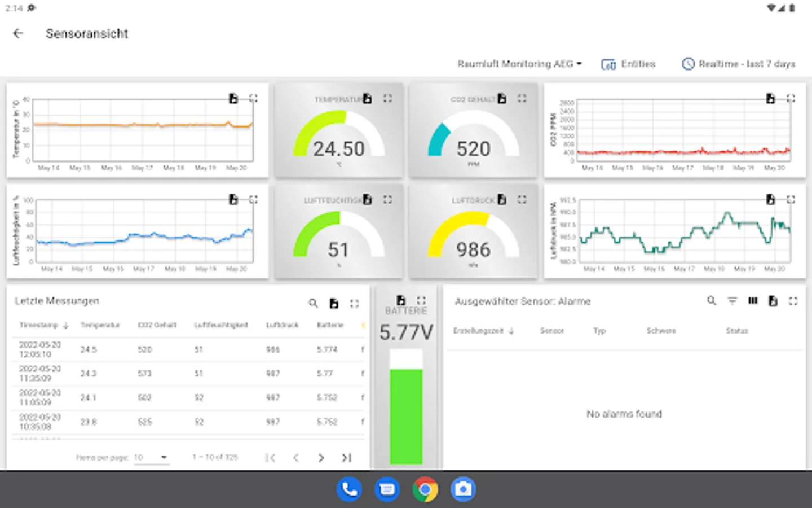Expand the Luftdruck gauge to fullscreen
This screenshot has height=508, width=812.
click(522, 199)
